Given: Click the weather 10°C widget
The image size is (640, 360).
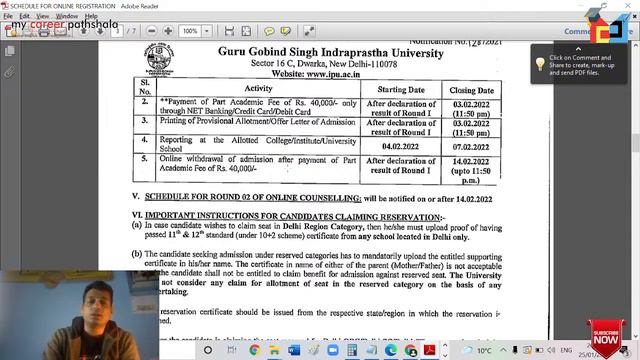Looking at the screenshot, I should click(x=478, y=350).
